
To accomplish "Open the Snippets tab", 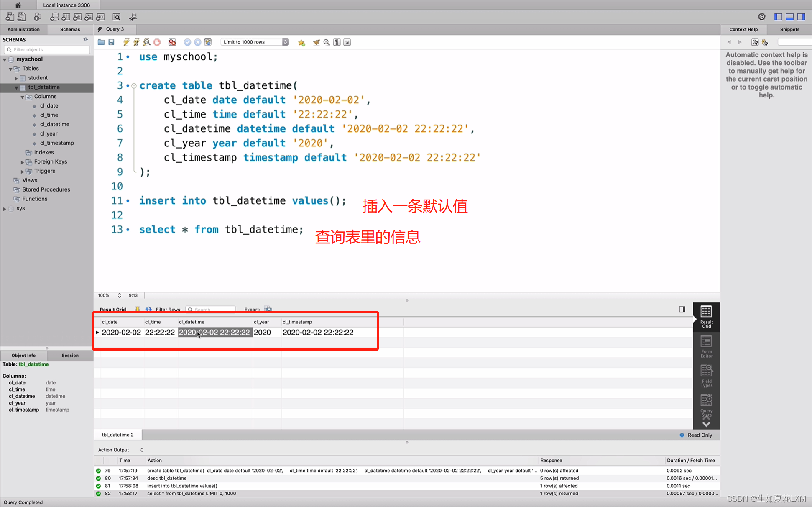I will (789, 29).
